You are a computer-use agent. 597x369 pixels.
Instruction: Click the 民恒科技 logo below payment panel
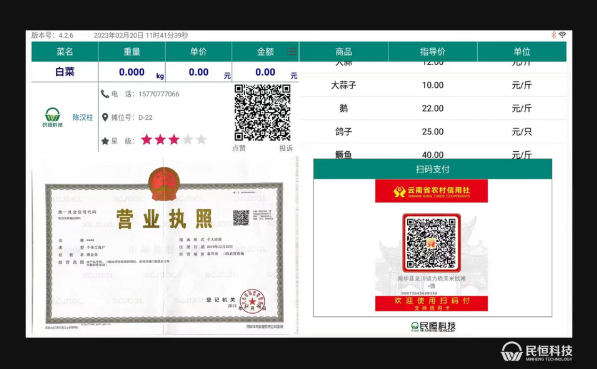tap(433, 326)
